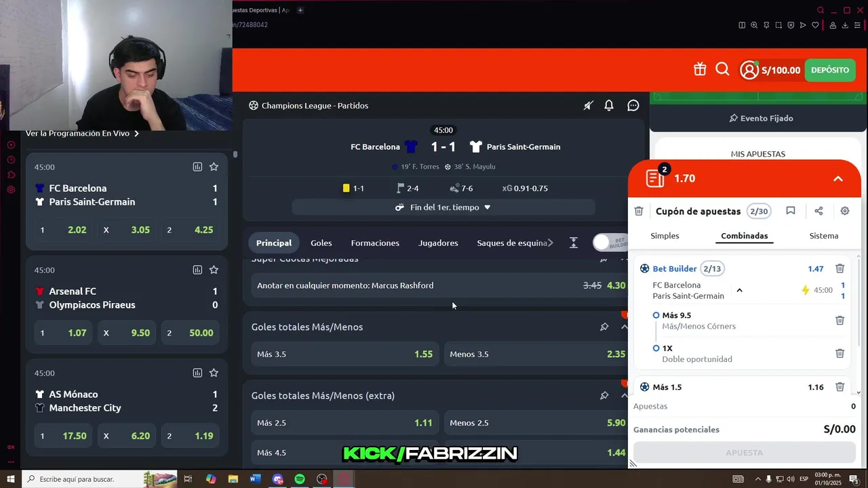This screenshot has height=488, width=868.
Task: Select draw odds 3.05 in Barcelona match
Action: [x=127, y=230]
